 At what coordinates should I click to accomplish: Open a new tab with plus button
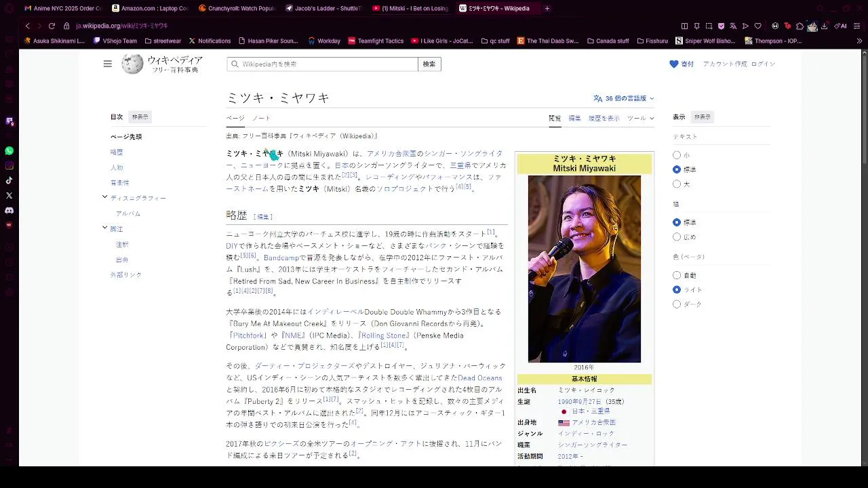click(547, 8)
